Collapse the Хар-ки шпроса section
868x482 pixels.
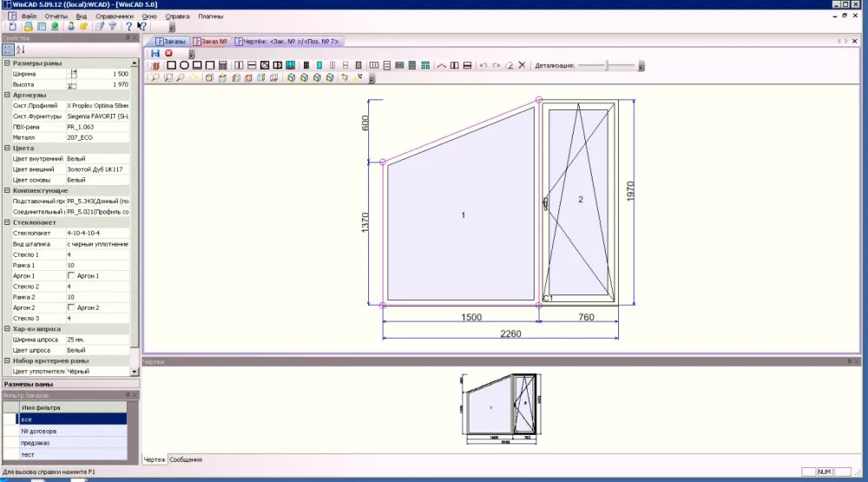[7, 328]
